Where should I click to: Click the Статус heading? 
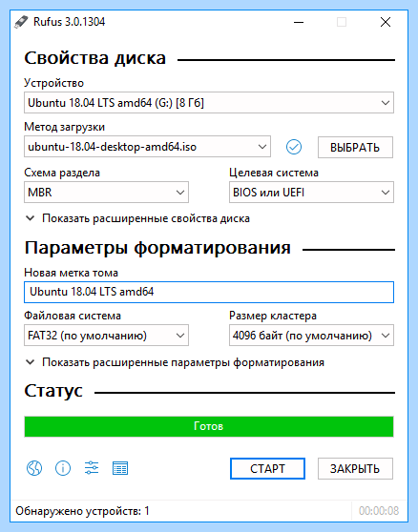pyautogui.click(x=53, y=391)
